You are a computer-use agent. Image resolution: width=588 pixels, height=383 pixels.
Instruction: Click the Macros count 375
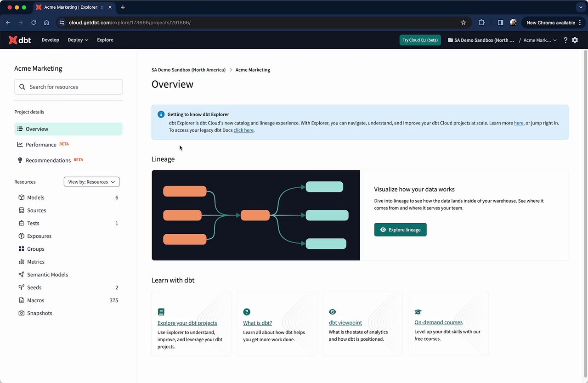click(x=113, y=300)
